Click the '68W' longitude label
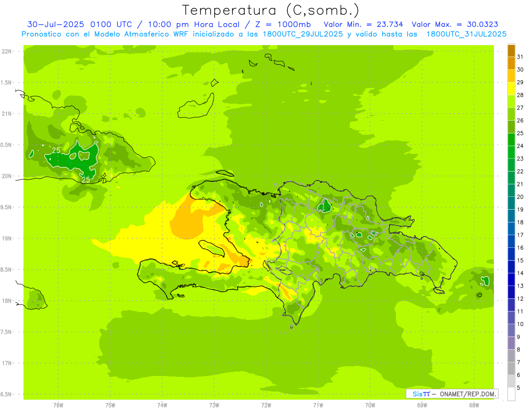Screen dimensions: 532x411 click(474, 405)
